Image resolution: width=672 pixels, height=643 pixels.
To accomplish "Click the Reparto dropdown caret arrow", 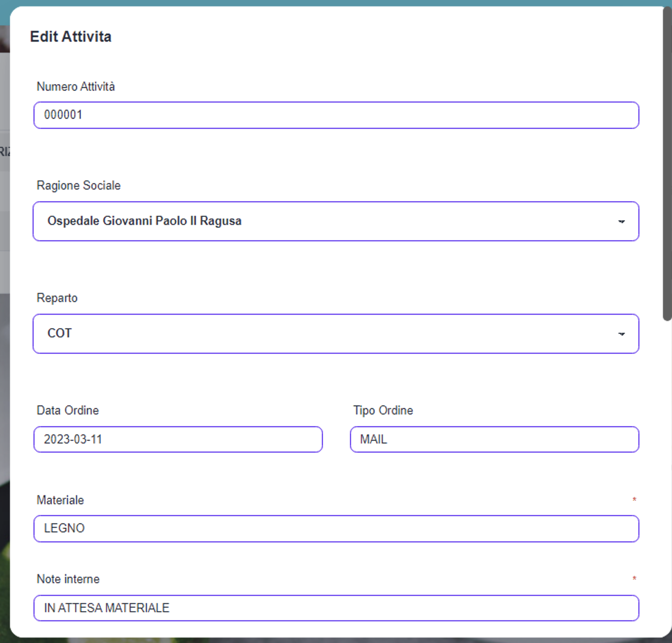I will [621, 334].
